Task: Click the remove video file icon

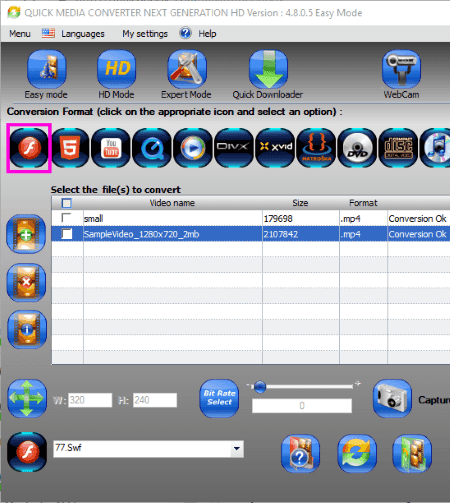Action: tap(26, 282)
